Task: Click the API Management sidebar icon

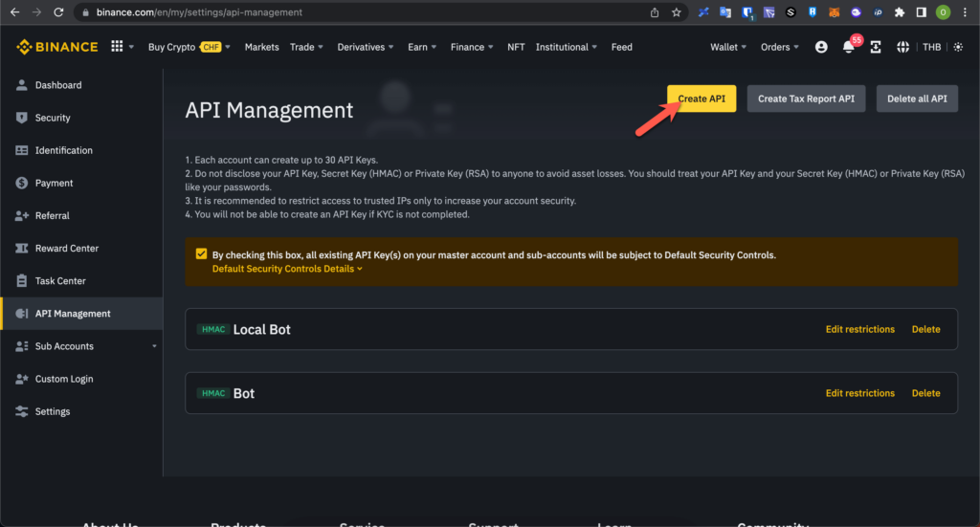Action: point(22,314)
